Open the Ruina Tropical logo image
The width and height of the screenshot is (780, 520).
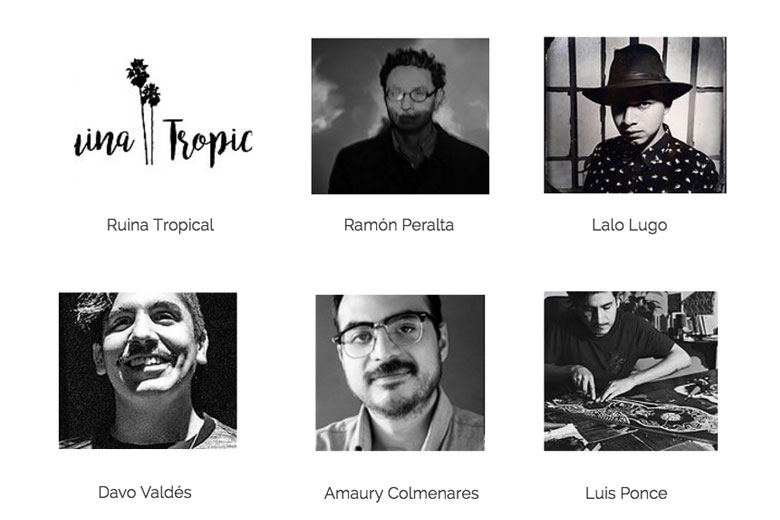[x=164, y=113]
